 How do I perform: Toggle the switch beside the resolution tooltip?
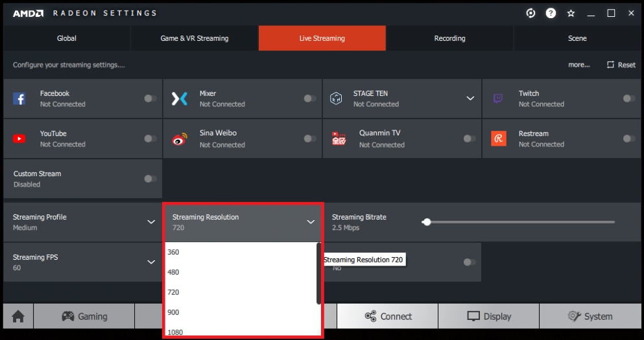click(470, 262)
